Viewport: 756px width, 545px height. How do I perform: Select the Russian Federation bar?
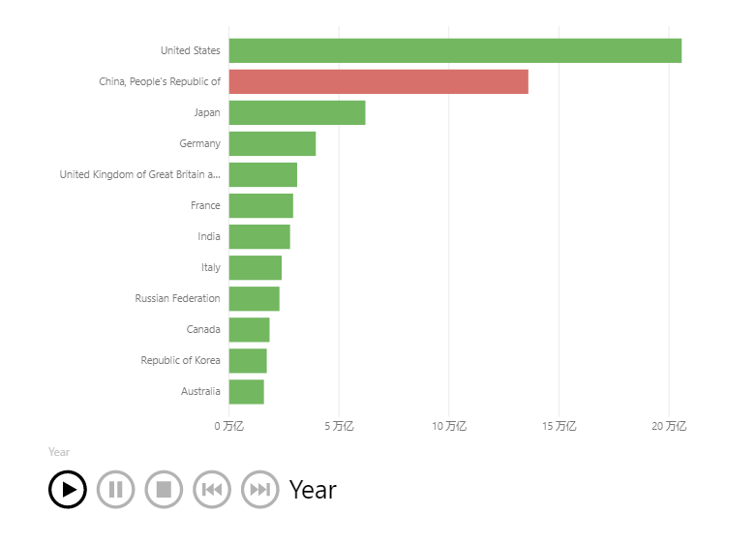(255, 298)
